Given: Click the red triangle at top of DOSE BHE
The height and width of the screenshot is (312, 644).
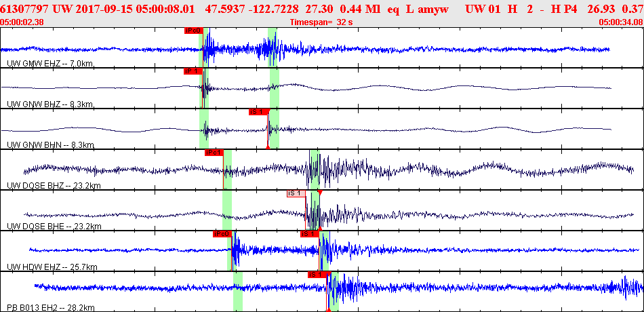Looking at the screenshot, I should tap(320, 192).
